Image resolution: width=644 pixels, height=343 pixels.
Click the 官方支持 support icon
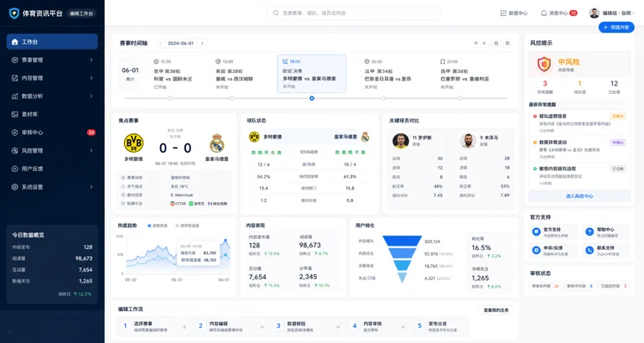click(536, 232)
